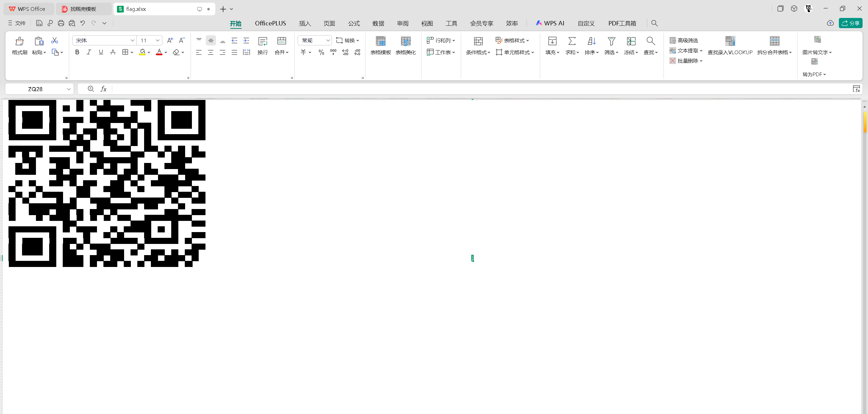Switch to the Insert (插入) tab
The height and width of the screenshot is (414, 868).
coord(304,23)
